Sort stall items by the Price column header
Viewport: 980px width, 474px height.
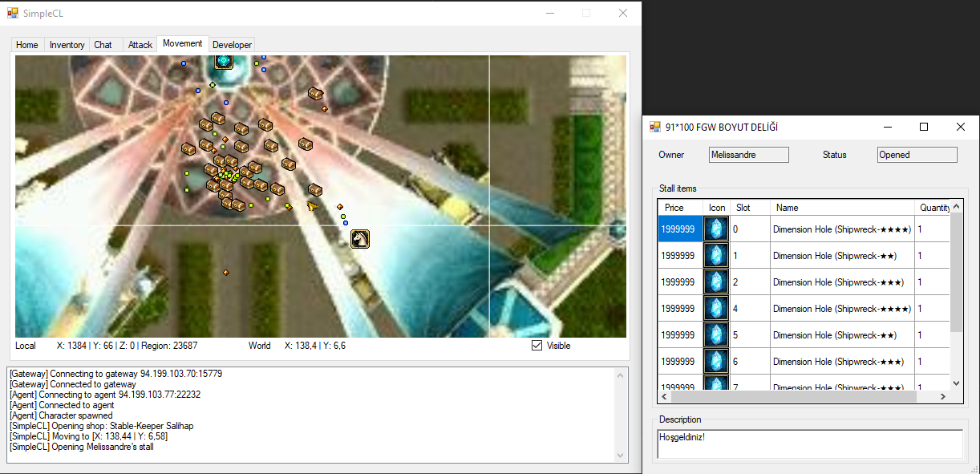680,208
